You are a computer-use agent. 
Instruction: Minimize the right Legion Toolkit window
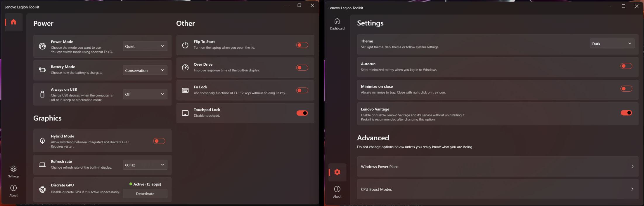(x=610, y=6)
